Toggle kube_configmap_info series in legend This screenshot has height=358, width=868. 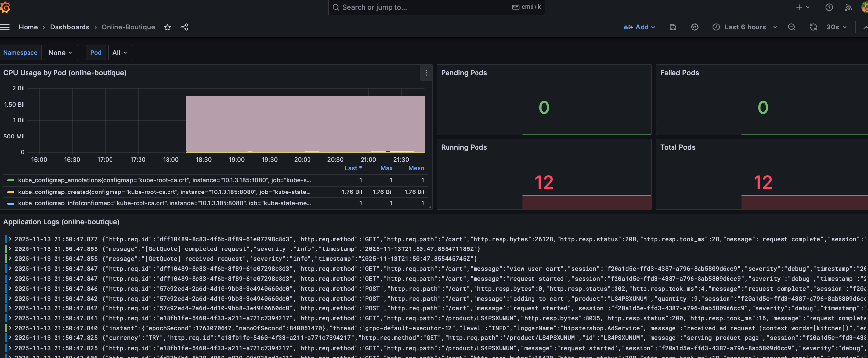click(165, 203)
